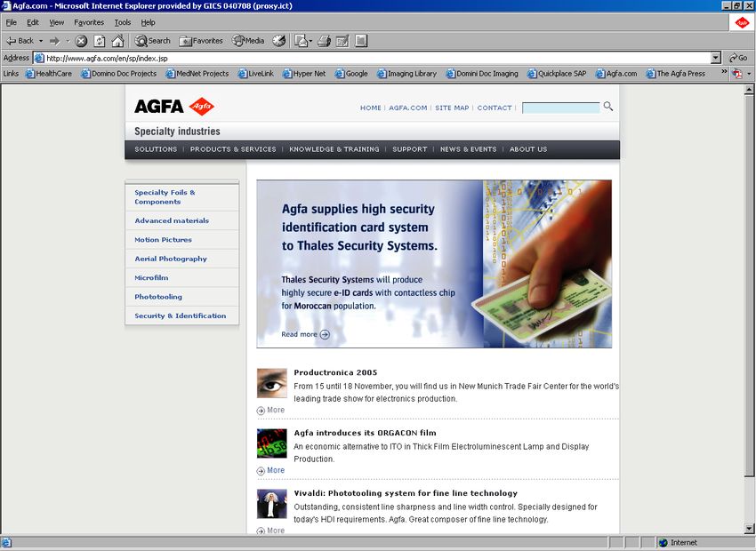Open the Favorites menu in the menu bar
Screen dimensions: 756x551
[x=89, y=22]
